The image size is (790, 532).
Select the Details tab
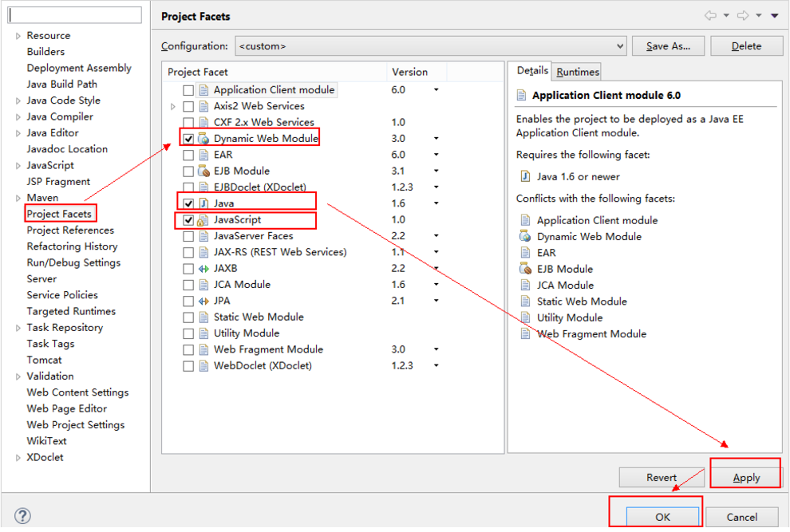click(x=532, y=70)
